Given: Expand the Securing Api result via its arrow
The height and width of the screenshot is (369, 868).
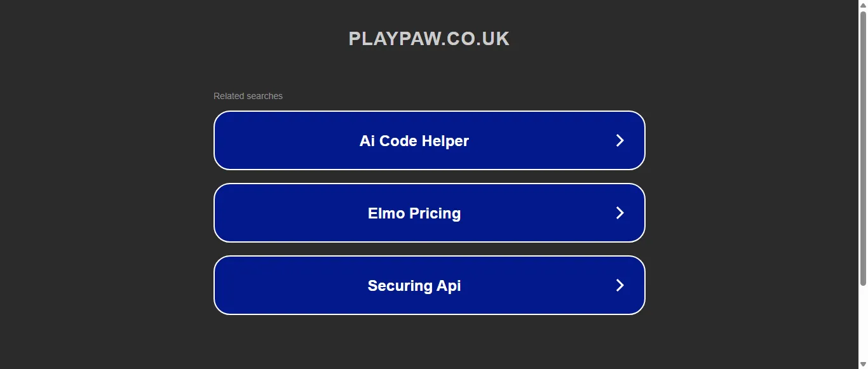Looking at the screenshot, I should pyautogui.click(x=620, y=285).
